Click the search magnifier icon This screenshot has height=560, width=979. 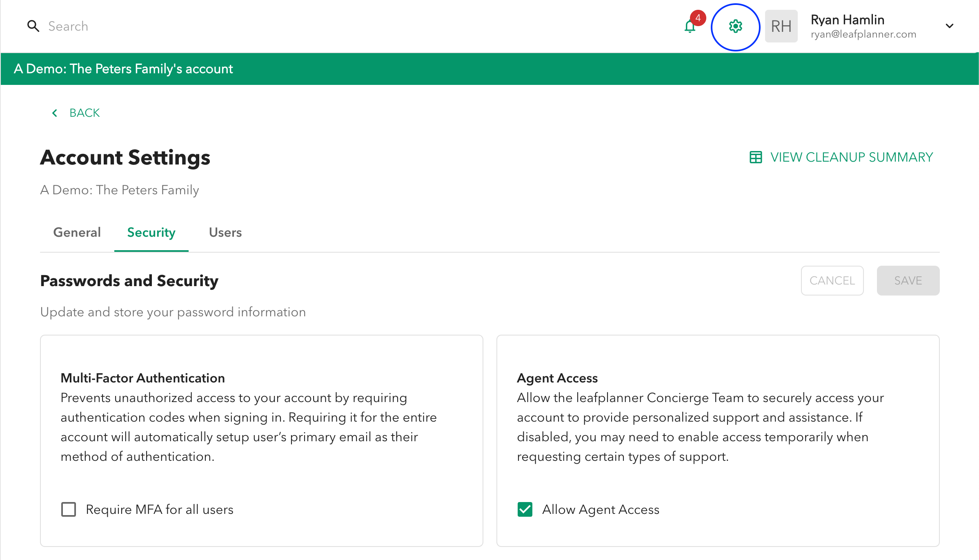pos(33,26)
